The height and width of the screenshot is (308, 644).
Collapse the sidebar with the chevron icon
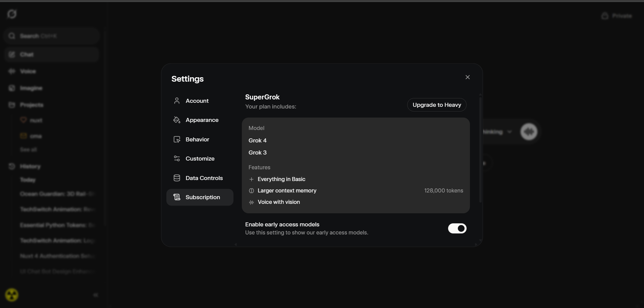96,295
